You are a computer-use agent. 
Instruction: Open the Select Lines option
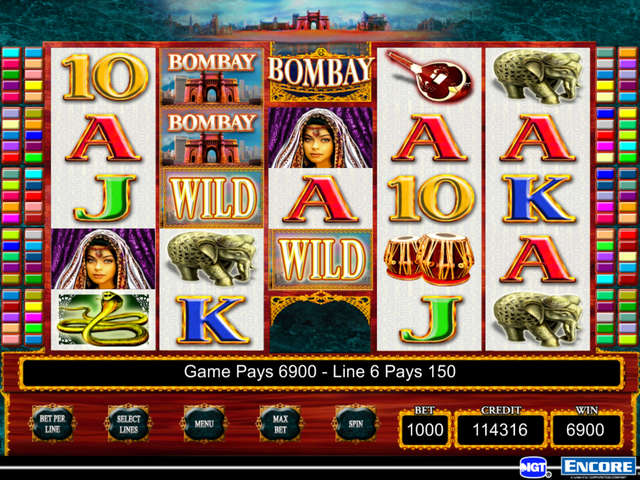pos(129,424)
